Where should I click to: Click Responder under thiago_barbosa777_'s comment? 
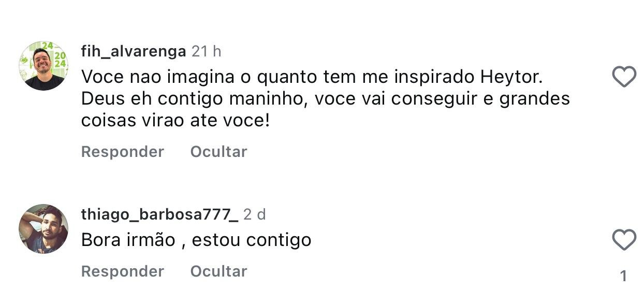pyautogui.click(x=123, y=271)
